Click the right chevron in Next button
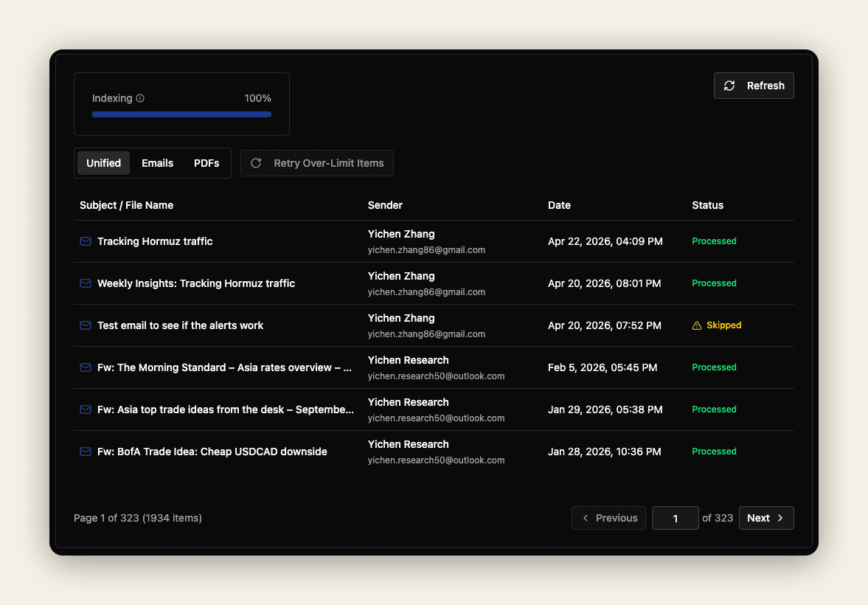The width and height of the screenshot is (868, 605). (x=780, y=518)
